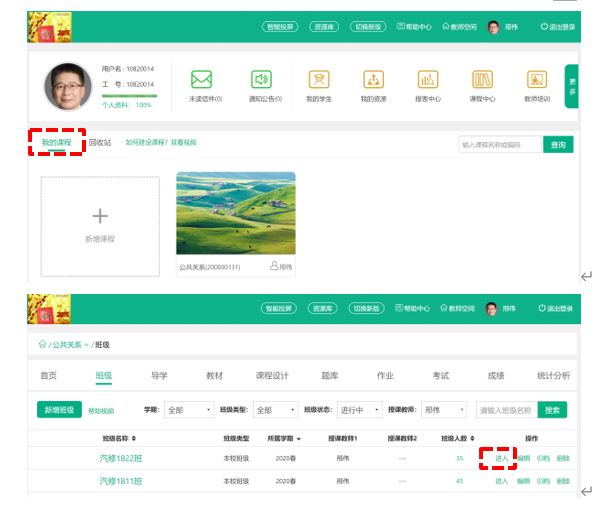Select the 题库 tab
Screen dimensions: 614x506
pos(330,376)
